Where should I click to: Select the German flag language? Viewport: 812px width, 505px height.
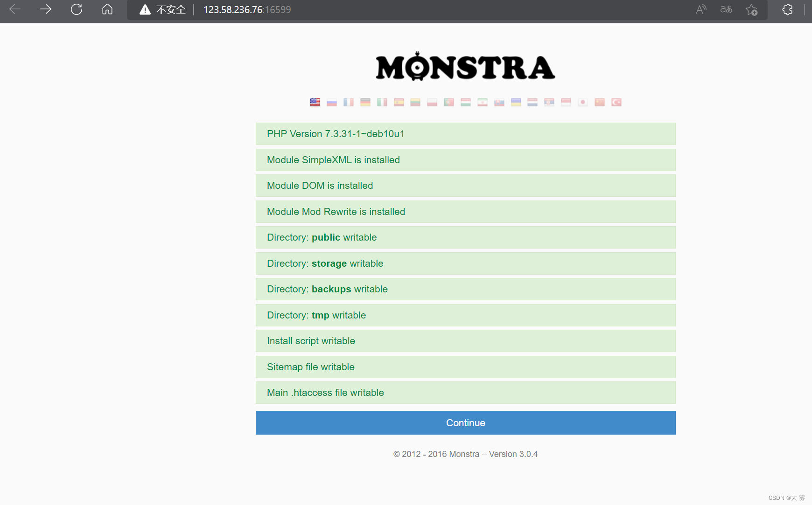365,102
